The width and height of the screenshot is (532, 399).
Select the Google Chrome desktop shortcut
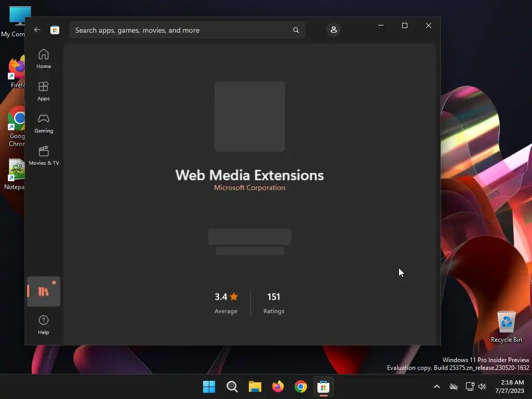16,127
